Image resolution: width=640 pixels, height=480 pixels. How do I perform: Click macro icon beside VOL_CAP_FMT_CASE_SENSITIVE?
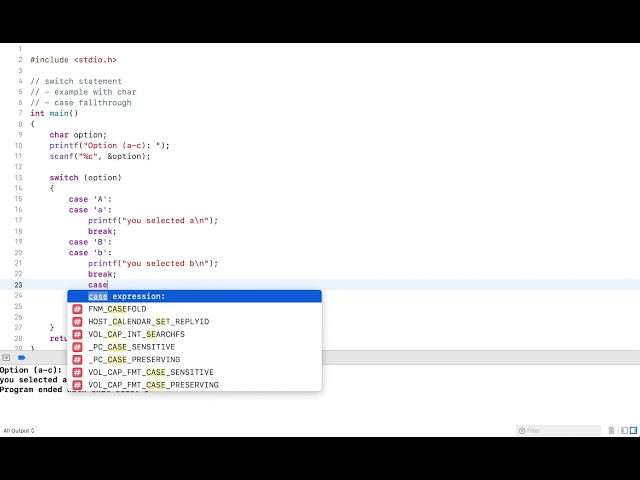click(x=77, y=372)
